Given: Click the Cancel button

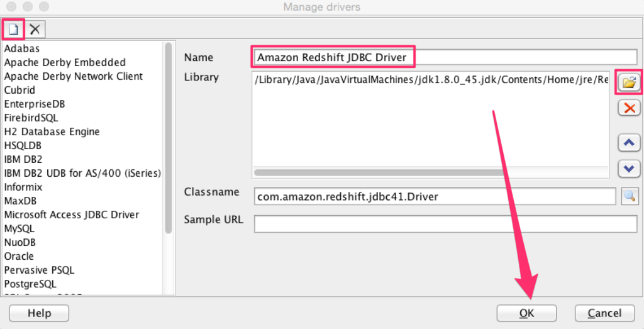Looking at the screenshot, I should pos(604,313).
